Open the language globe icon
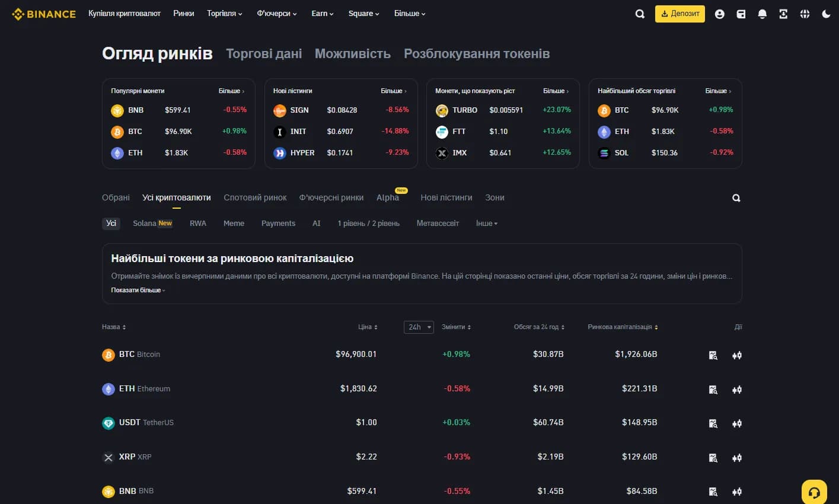This screenshot has width=839, height=504. (805, 14)
